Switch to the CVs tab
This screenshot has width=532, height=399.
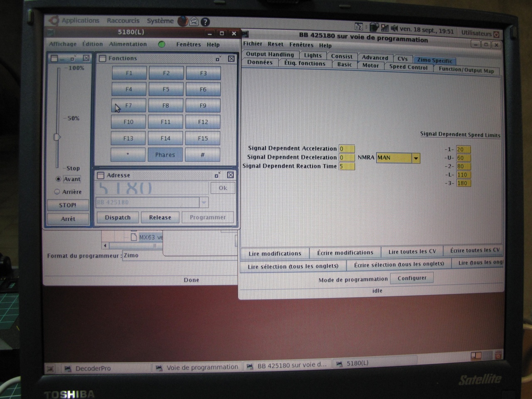tap(402, 59)
